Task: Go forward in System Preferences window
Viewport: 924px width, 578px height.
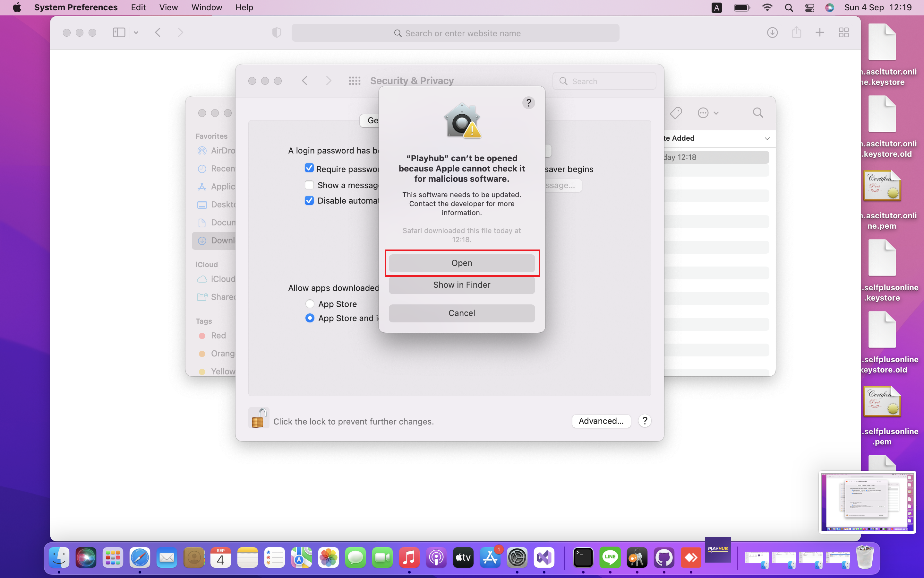Action: tap(328, 81)
